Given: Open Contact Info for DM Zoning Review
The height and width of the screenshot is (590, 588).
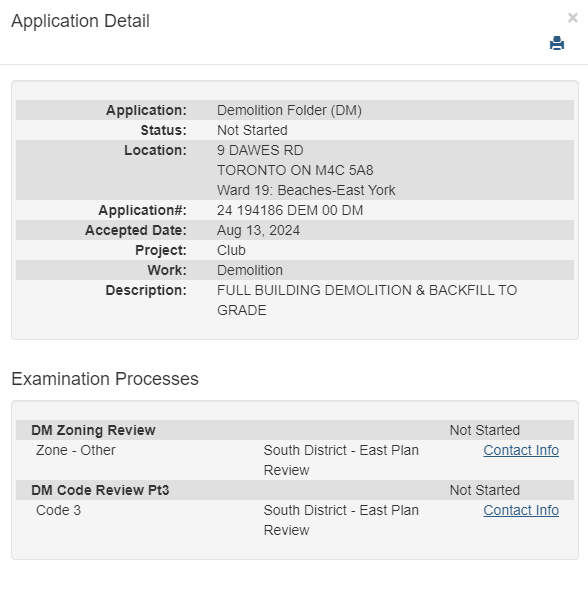Looking at the screenshot, I should [521, 450].
